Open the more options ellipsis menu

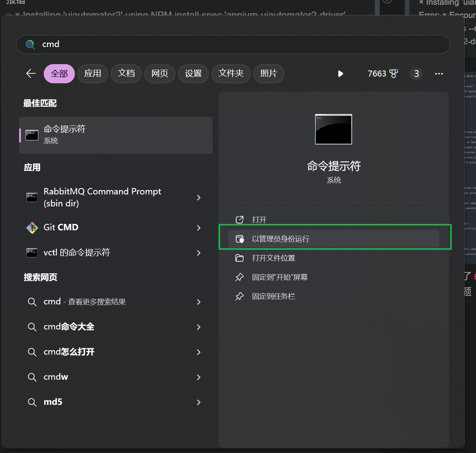coord(439,74)
